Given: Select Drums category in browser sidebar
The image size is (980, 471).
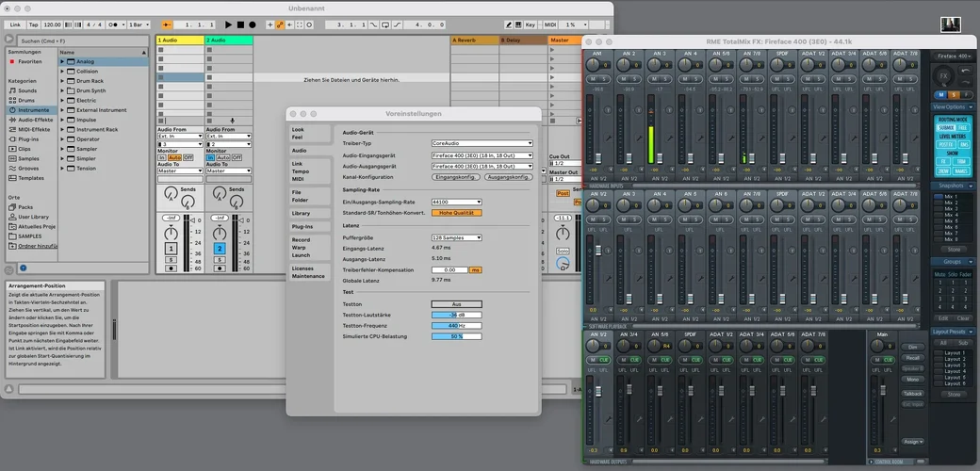Looking at the screenshot, I should click(x=26, y=100).
